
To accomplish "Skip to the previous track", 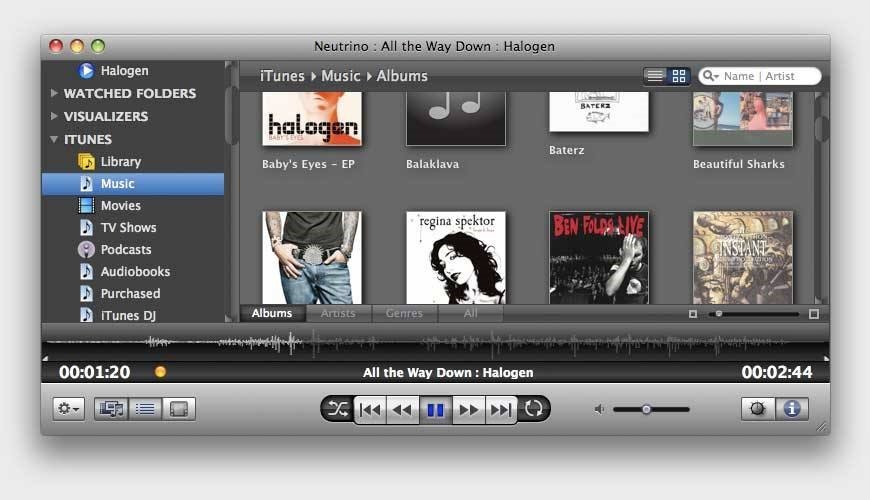I will (x=370, y=410).
